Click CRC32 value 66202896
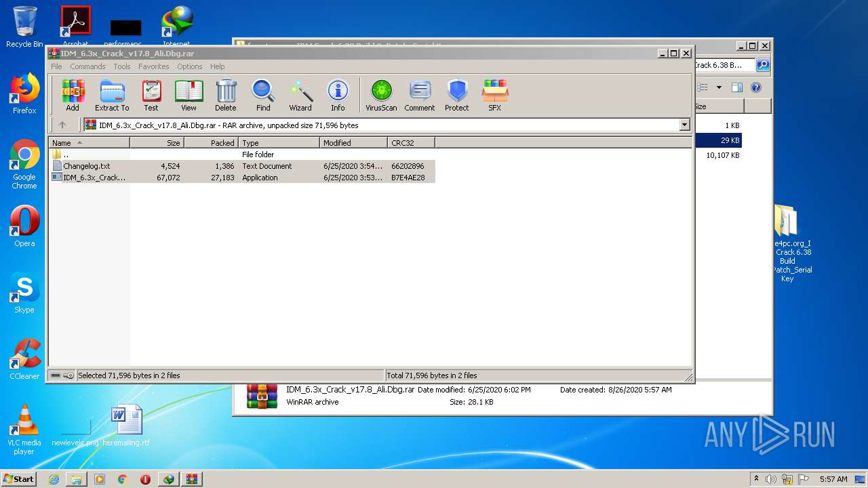 point(408,166)
